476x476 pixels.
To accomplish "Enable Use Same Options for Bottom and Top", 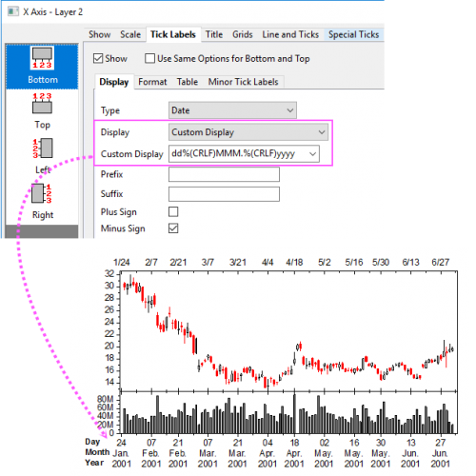I will point(149,58).
